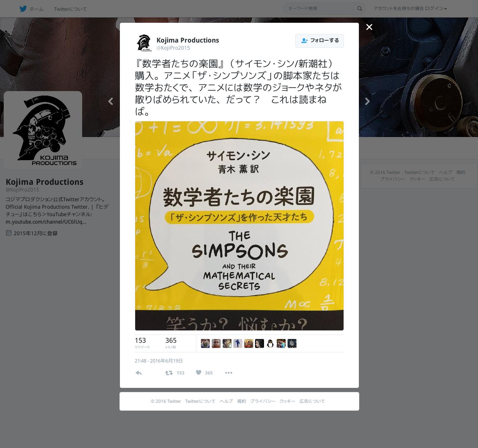Open the Twitterについて menu item
The width and height of the screenshot is (478, 448).
70,9
